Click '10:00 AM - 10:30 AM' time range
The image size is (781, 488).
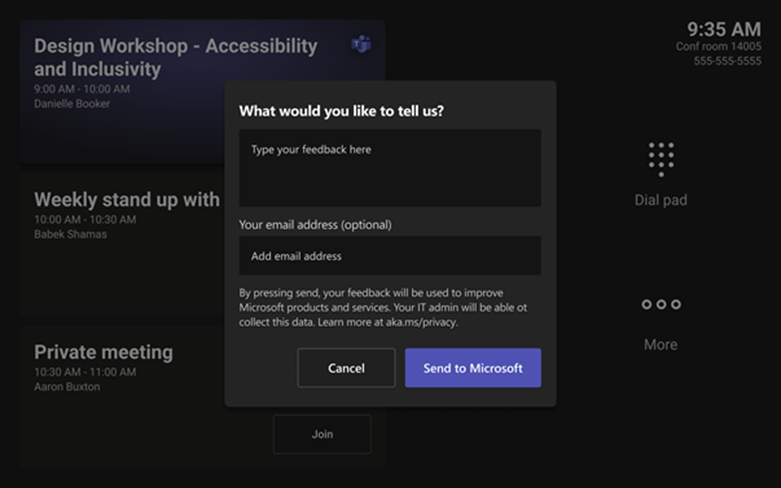(85, 220)
